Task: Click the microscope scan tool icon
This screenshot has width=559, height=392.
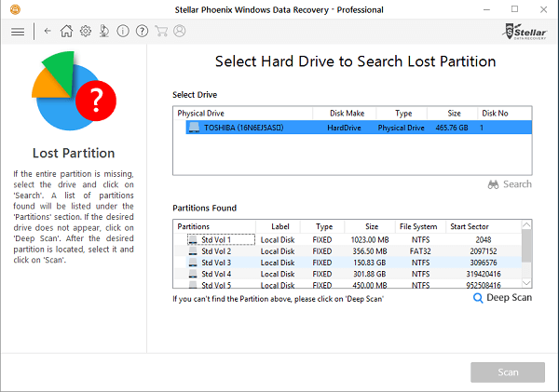Action: [x=104, y=31]
